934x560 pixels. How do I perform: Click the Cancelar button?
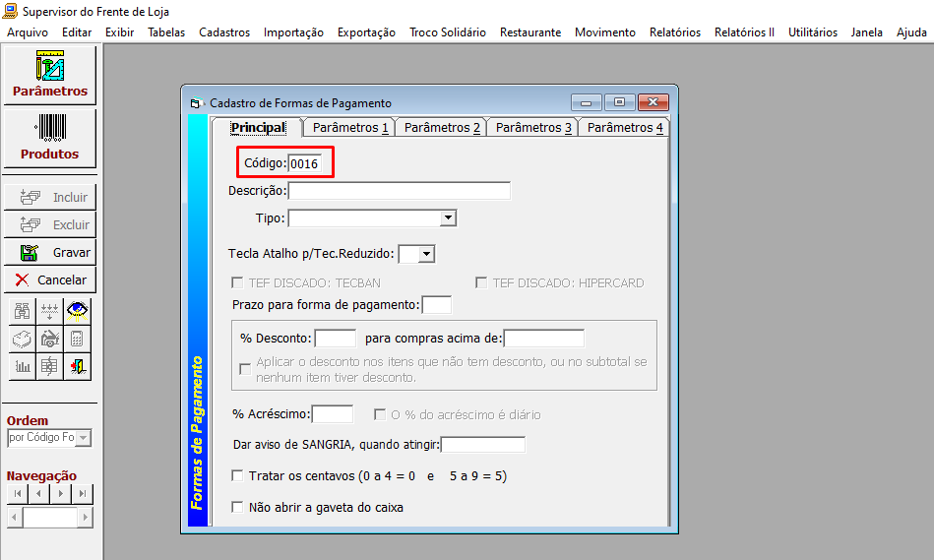[x=50, y=280]
